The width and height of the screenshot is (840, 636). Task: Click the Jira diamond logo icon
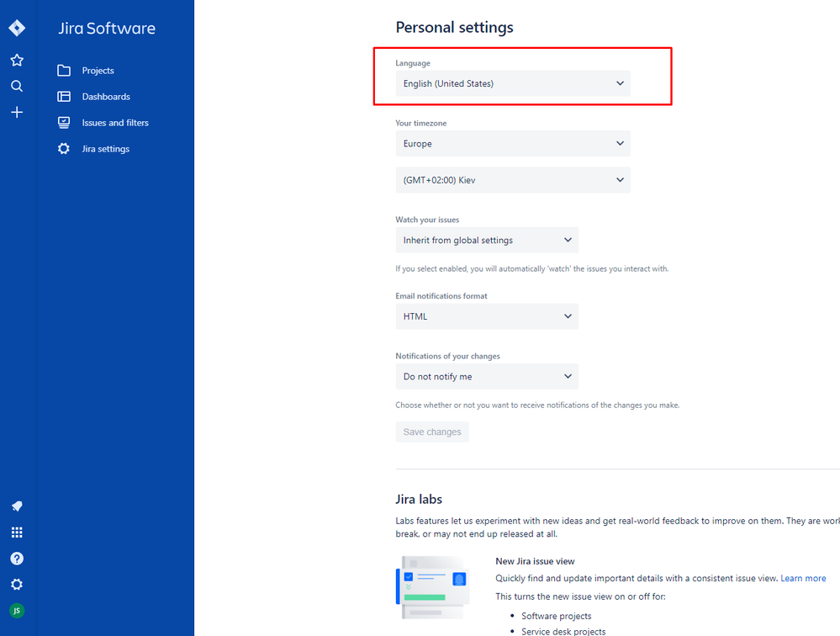[17, 28]
